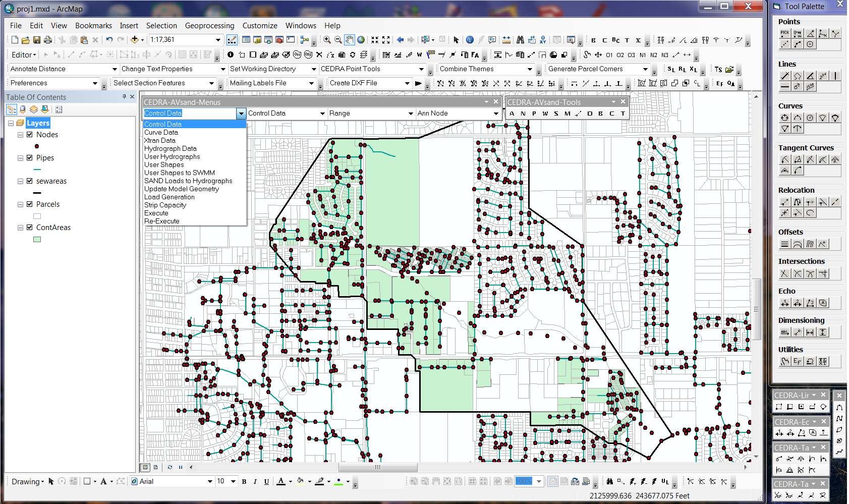
Task: Toggle the Editor toolbar icon
Action: click(x=232, y=40)
